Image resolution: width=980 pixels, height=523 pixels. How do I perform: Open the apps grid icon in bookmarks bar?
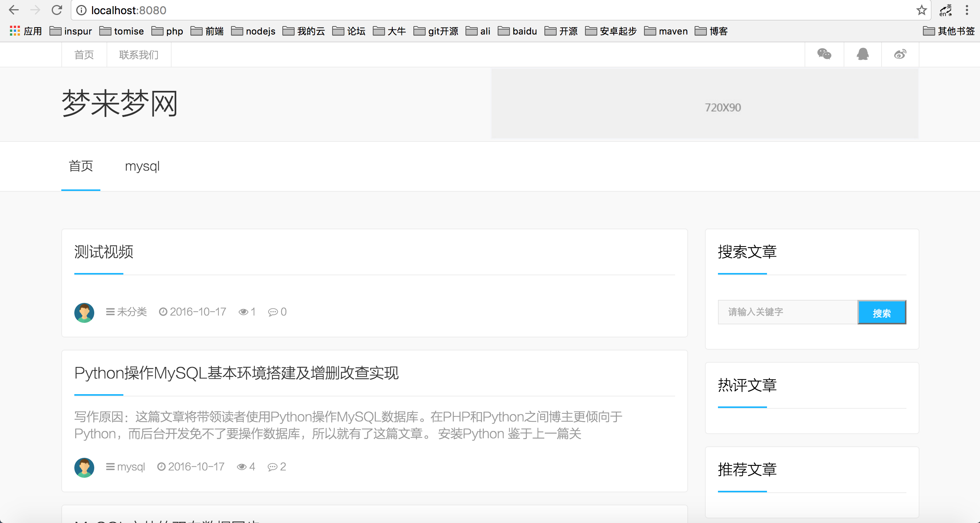coord(15,31)
